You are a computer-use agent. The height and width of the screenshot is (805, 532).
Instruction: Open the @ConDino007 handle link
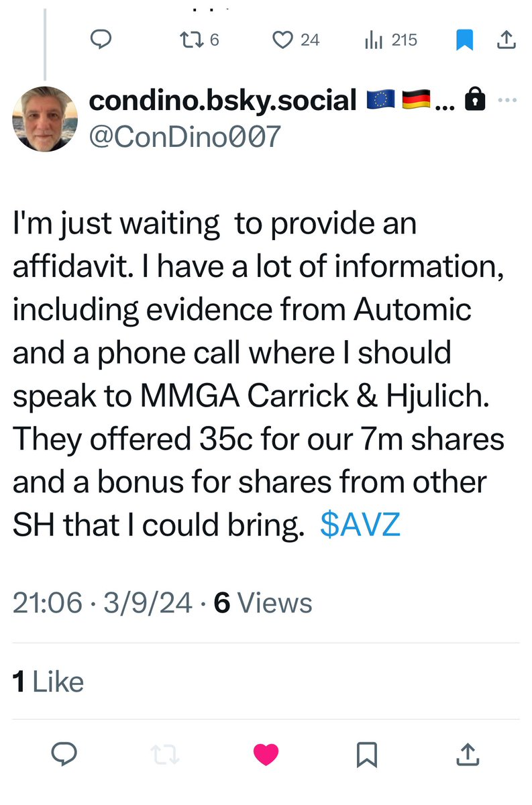(184, 136)
